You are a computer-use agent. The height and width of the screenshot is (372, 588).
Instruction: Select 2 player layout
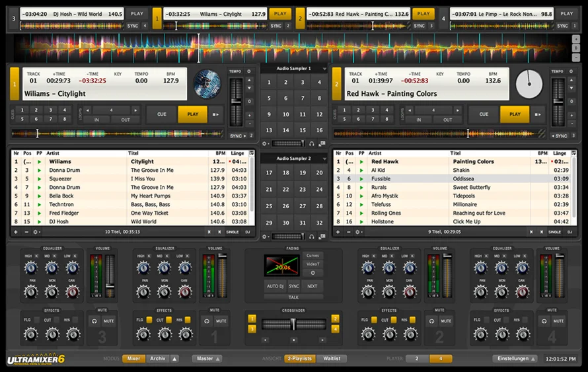pyautogui.click(x=417, y=359)
